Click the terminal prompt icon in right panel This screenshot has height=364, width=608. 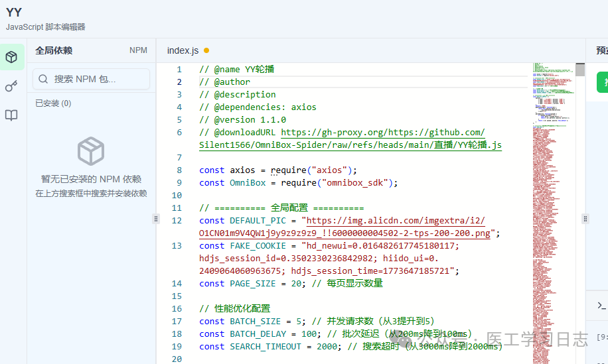coord(601,306)
